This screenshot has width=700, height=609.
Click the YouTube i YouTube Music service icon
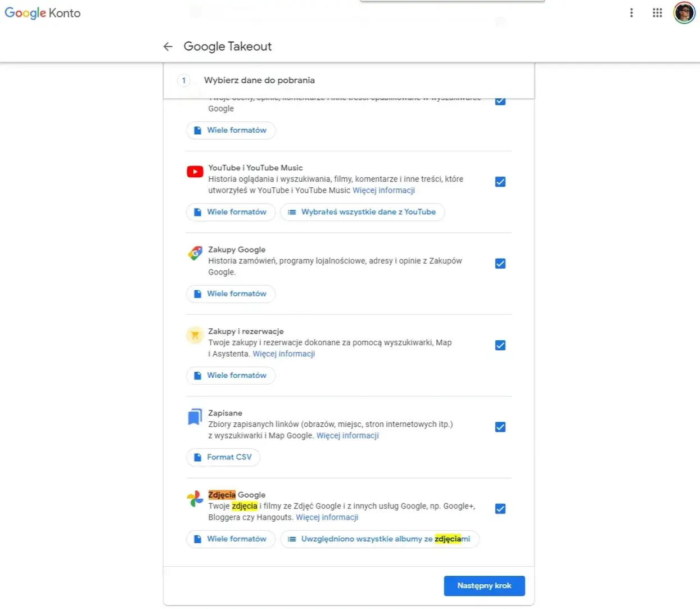pyautogui.click(x=195, y=172)
